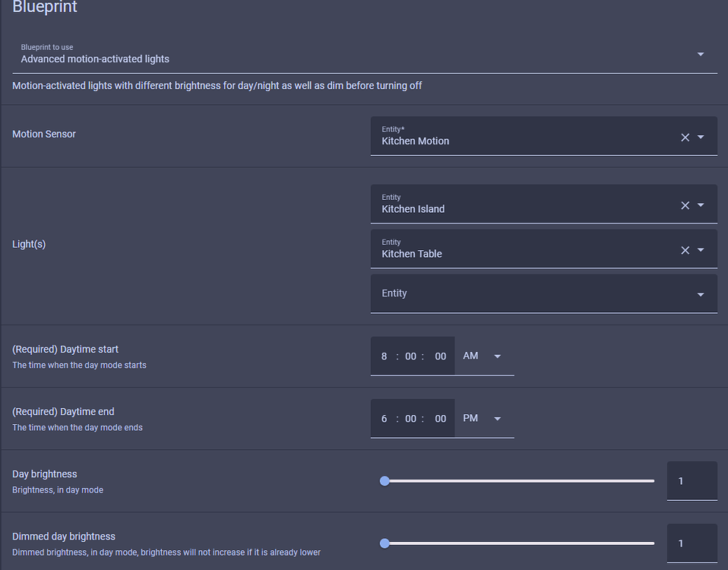
Task: Click the Daytime end minutes field
Action: 410,419
